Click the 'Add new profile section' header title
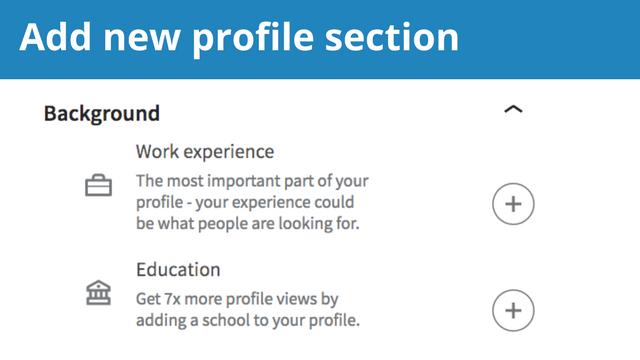640x360 pixels. click(239, 38)
